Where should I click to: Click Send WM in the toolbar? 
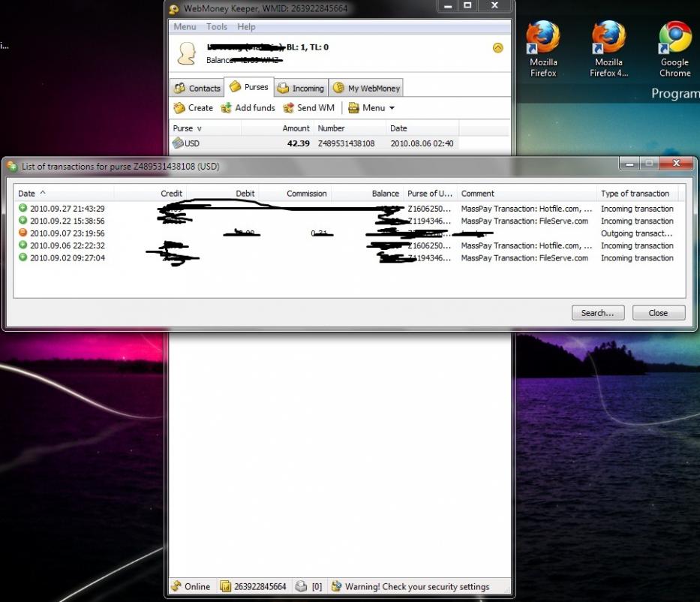pos(309,107)
